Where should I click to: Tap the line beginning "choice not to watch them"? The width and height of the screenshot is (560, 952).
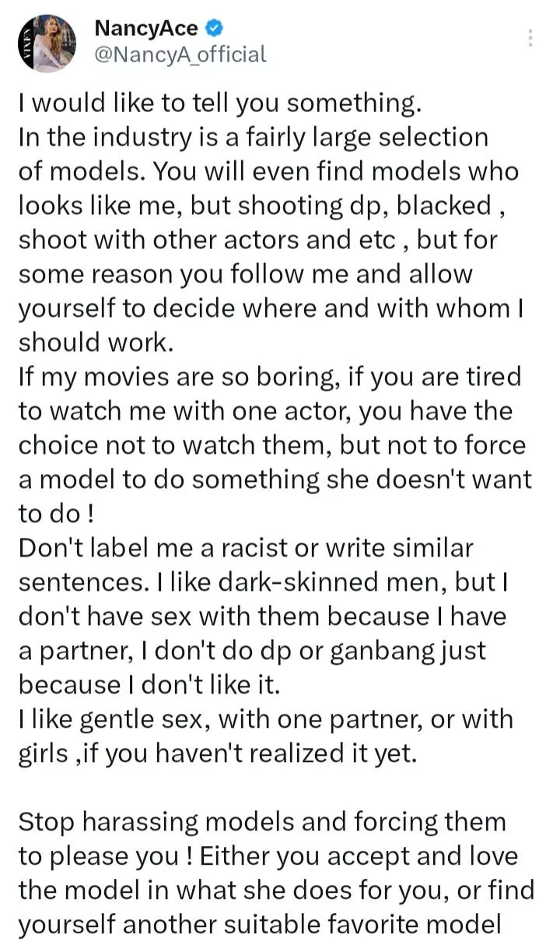[272, 445]
